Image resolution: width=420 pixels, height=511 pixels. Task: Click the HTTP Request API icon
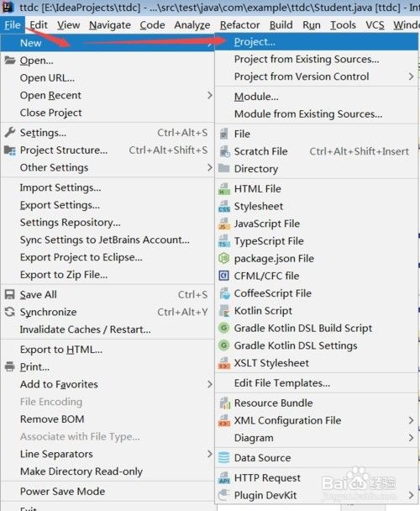(224, 477)
